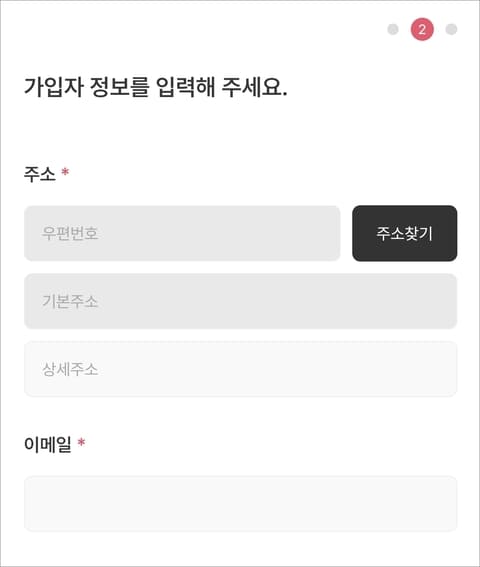Select the 우편번호 placeholder text
Viewport: 480px width, 567px height.
[70, 233]
